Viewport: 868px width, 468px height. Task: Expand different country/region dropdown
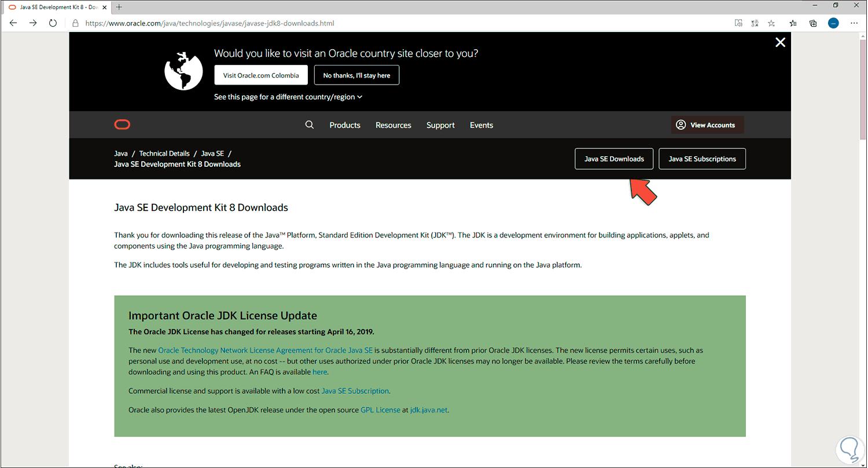288,97
